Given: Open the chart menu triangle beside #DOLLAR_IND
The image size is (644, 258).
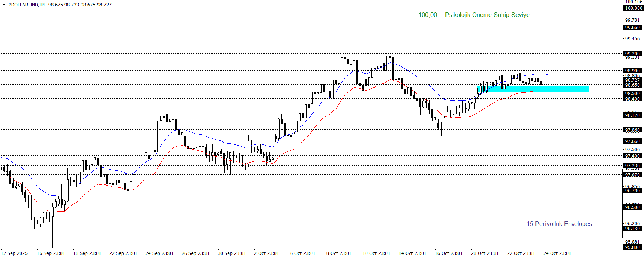Looking at the screenshot, I should tap(4, 5).
